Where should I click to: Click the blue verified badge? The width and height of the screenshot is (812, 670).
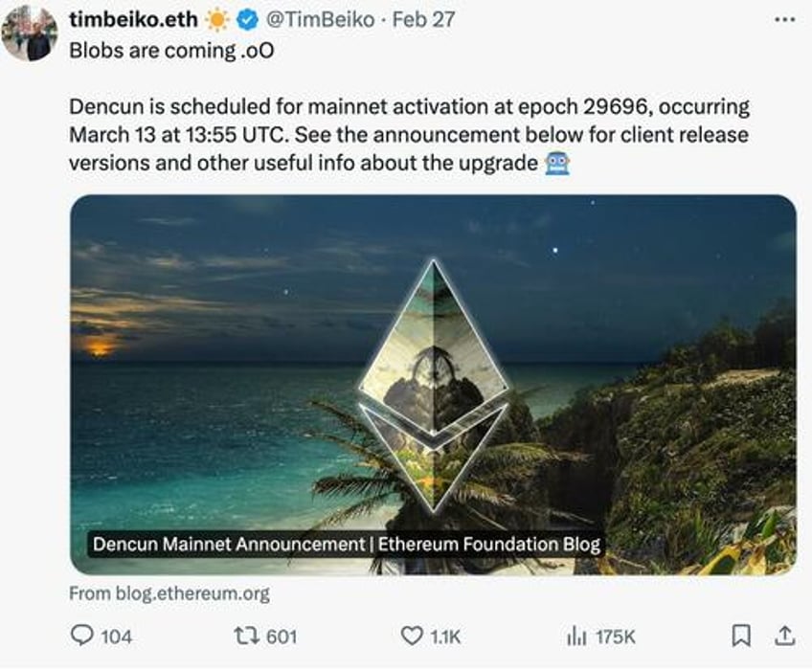(x=248, y=20)
